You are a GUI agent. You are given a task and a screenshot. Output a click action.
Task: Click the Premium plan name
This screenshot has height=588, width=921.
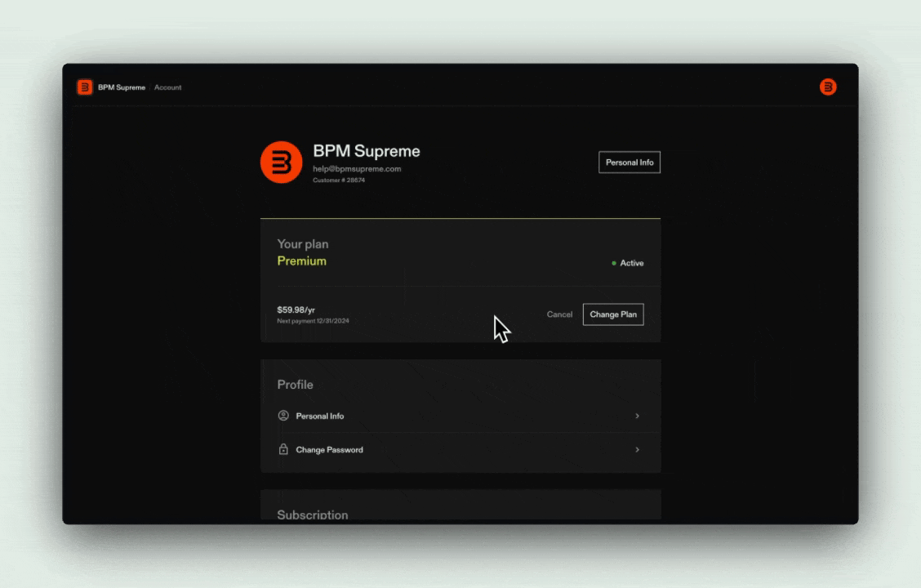tap(301, 261)
